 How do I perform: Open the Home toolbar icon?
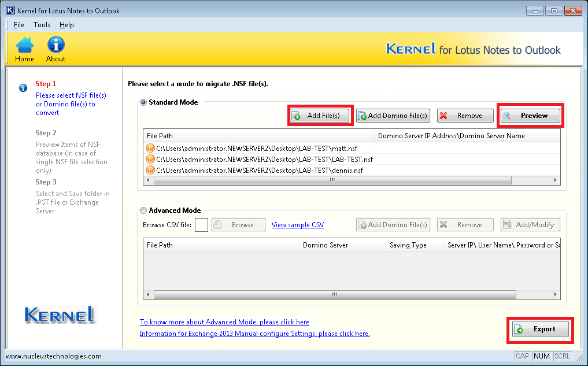[x=24, y=49]
